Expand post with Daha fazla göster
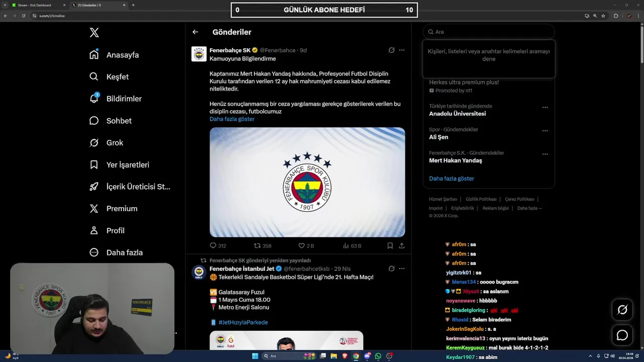Image resolution: width=644 pixels, height=362 pixels. 232,119
